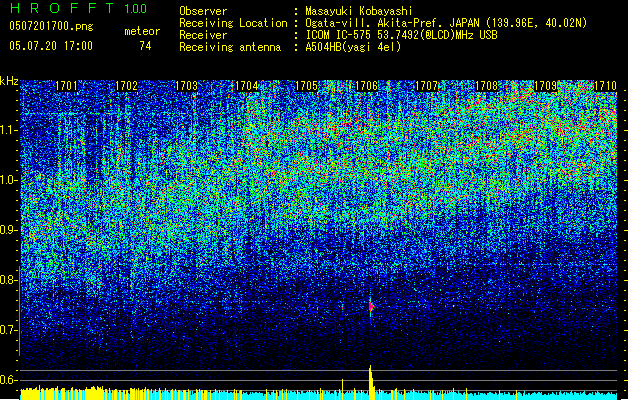The image size is (629, 400).
Task: Click the 1.0 kHz axis label
Action: pyautogui.click(x=9, y=180)
